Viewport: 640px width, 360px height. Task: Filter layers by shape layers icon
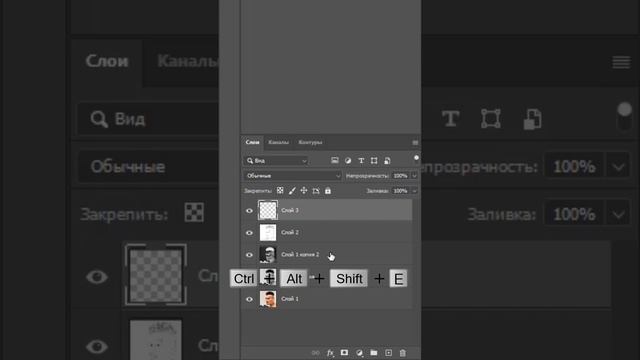point(374,161)
